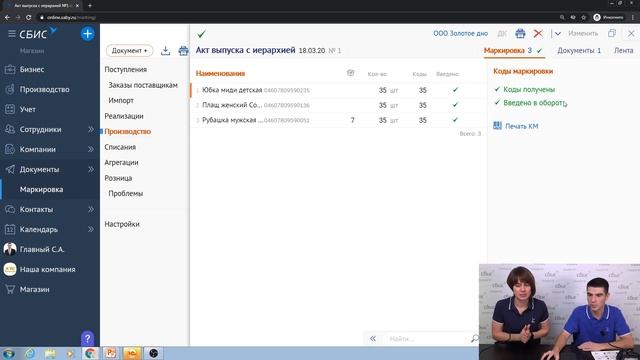
Task: Open Наша компания in sidebar
Action: click(47, 269)
